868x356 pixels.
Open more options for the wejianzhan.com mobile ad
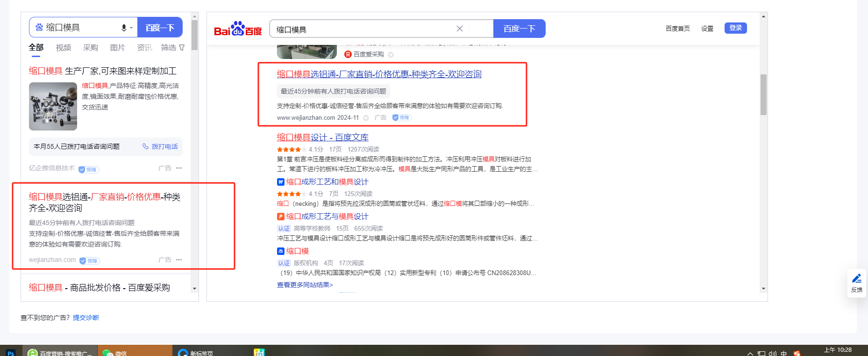(x=179, y=260)
